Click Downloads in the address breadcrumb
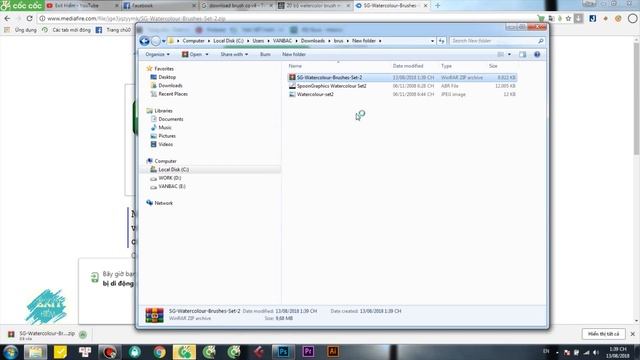Screen dimensions: 640x360 [x=313, y=41]
